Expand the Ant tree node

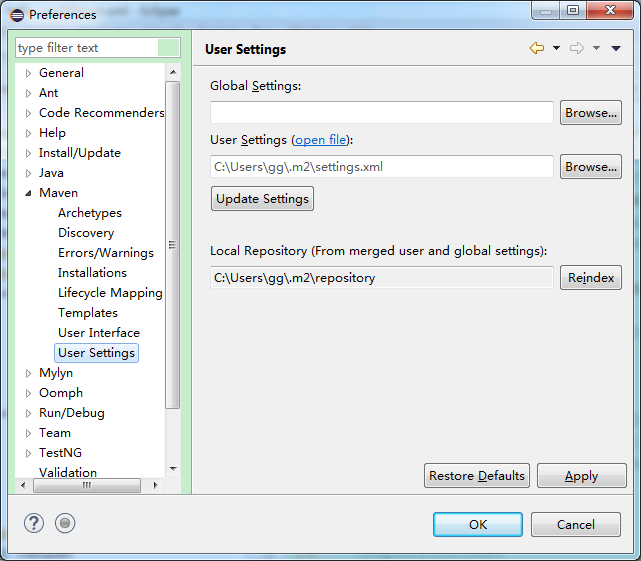tap(28, 93)
